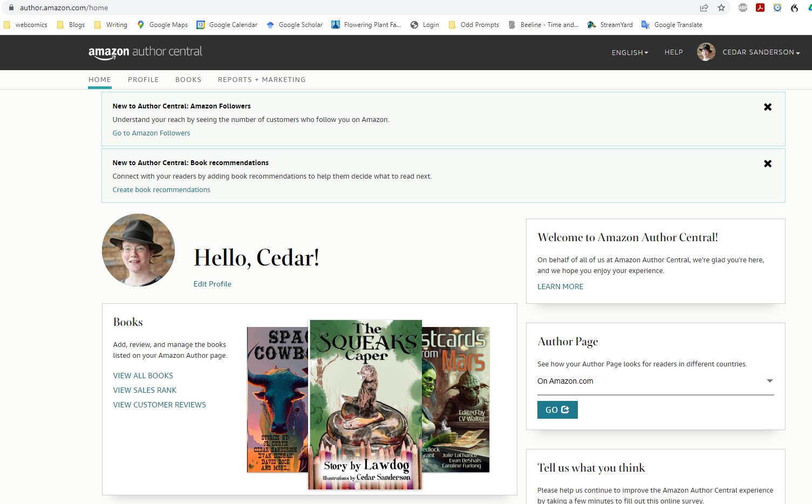Select The Squeaks Caper book cover
Image resolution: width=812 pixels, height=504 pixels.
click(365, 405)
